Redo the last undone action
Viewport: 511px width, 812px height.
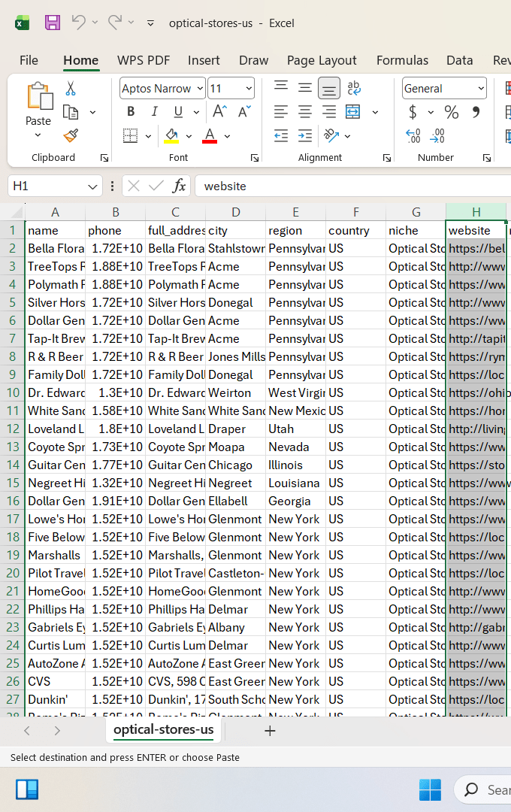[114, 23]
